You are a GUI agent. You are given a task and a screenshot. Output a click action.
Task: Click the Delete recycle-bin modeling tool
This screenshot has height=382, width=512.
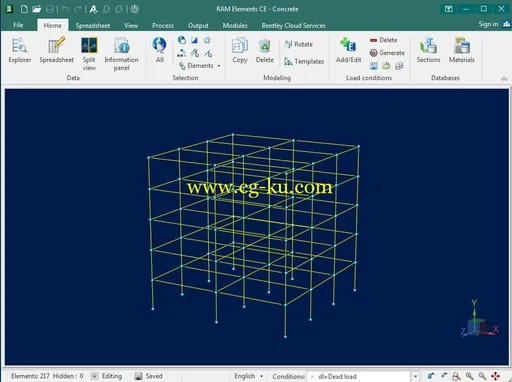click(x=265, y=50)
